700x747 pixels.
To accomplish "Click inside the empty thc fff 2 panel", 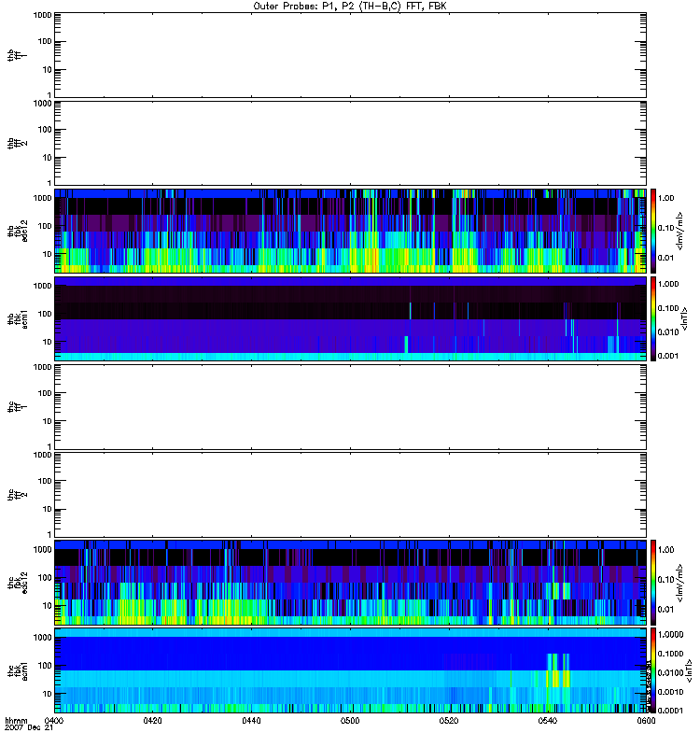I will click(350, 493).
